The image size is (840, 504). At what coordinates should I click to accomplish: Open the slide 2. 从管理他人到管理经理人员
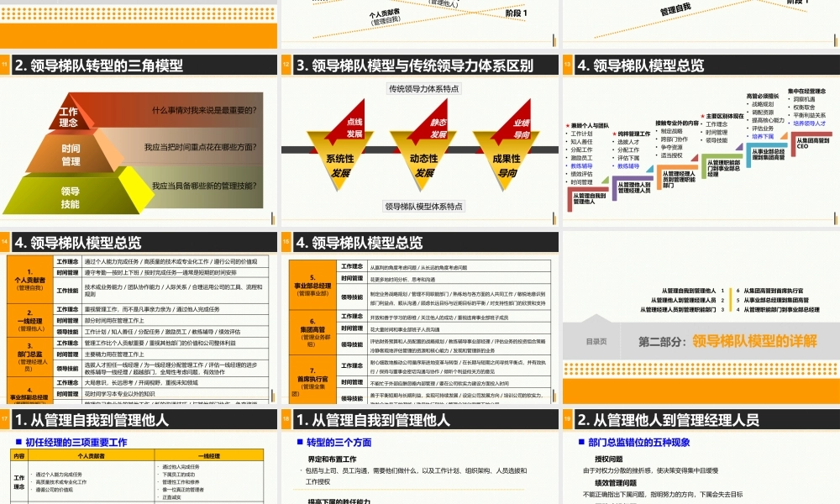point(701,457)
